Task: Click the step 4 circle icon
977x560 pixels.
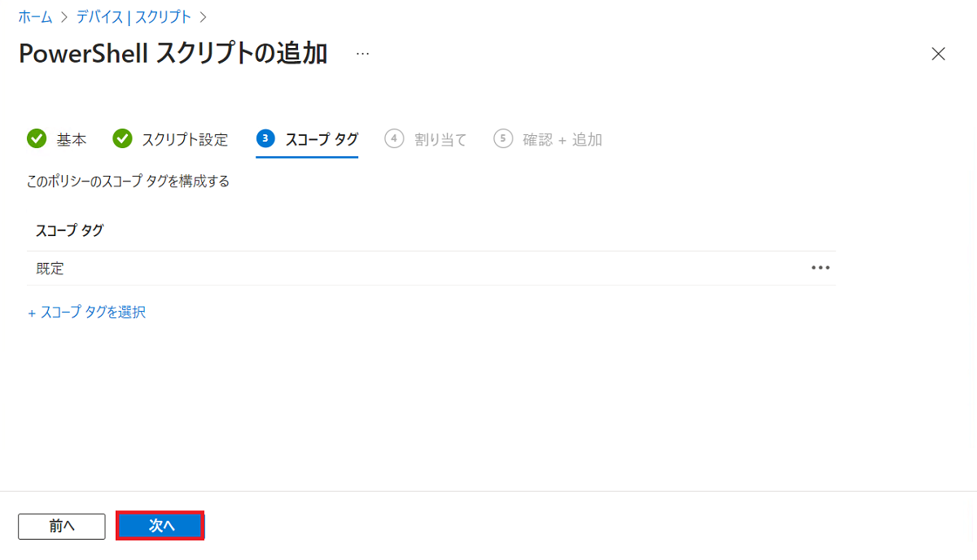Action: coord(394,139)
